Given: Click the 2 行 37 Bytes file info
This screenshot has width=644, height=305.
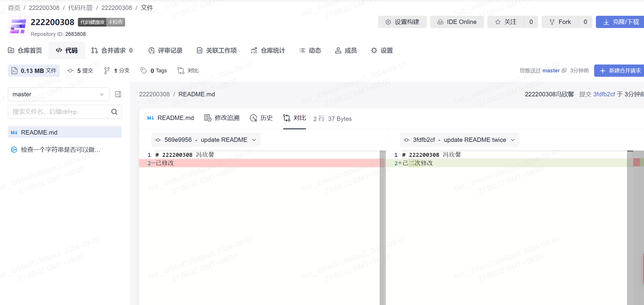Looking at the screenshot, I should click(x=332, y=119).
